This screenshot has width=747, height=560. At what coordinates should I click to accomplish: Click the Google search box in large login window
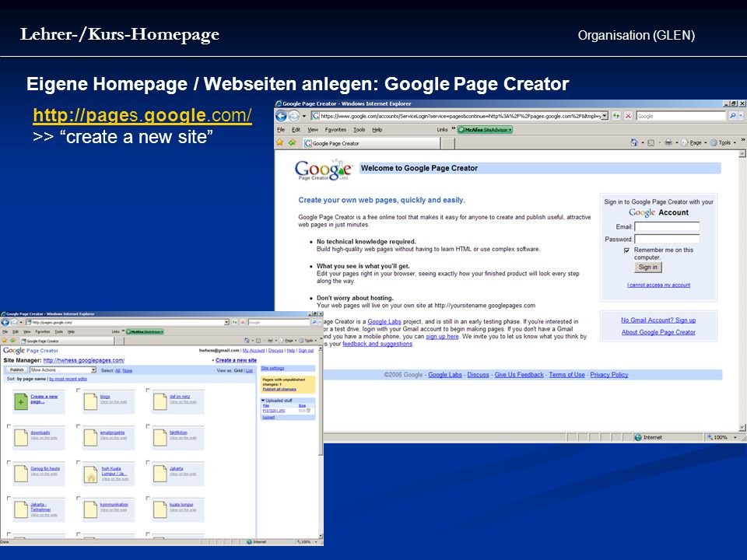point(681,116)
